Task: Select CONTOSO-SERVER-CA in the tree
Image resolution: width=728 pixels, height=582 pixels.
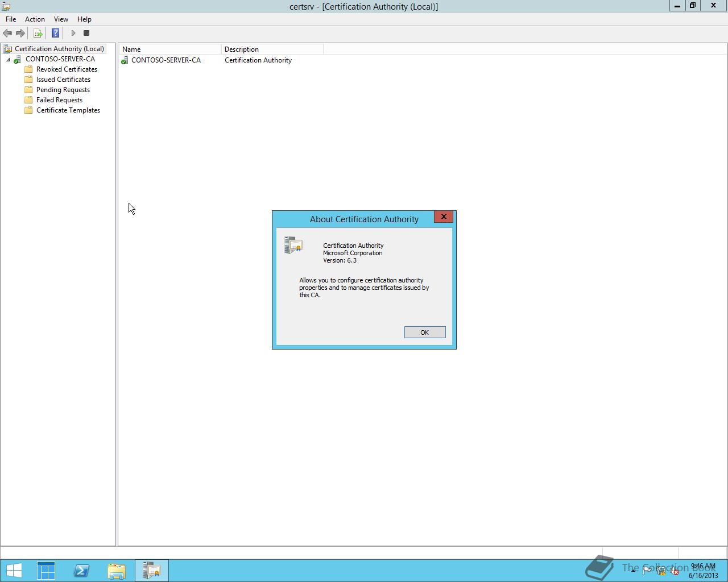Action: click(60, 59)
